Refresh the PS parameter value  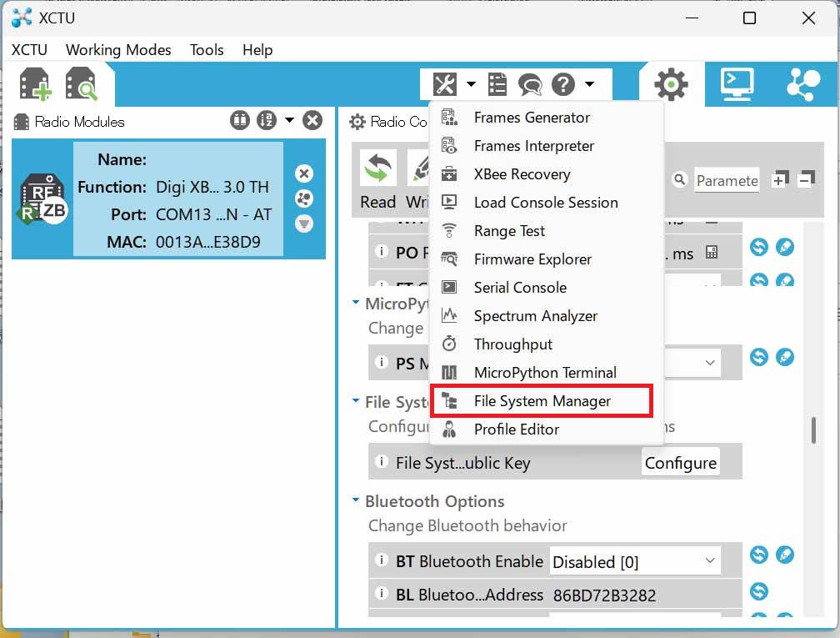[x=759, y=357]
